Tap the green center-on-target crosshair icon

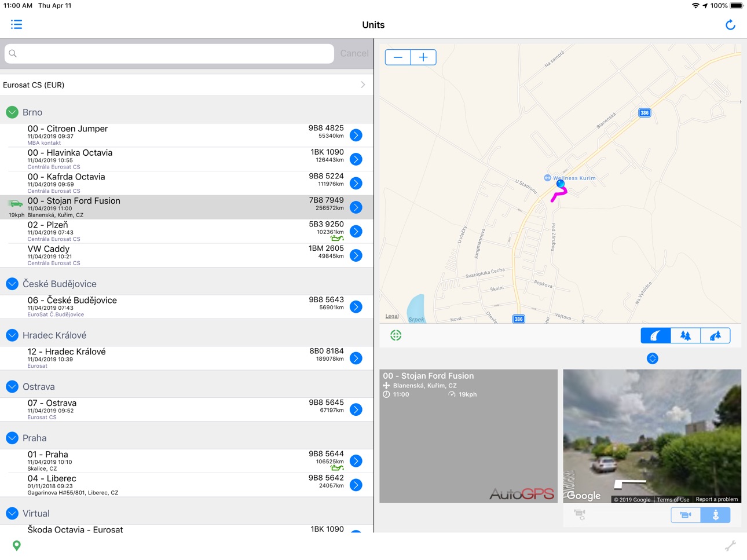click(396, 335)
